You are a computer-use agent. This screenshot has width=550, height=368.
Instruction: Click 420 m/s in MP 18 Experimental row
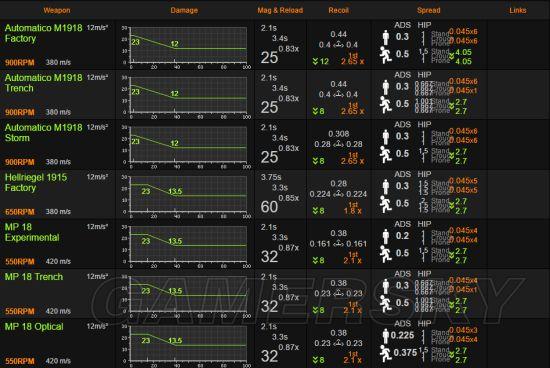pos(58,262)
